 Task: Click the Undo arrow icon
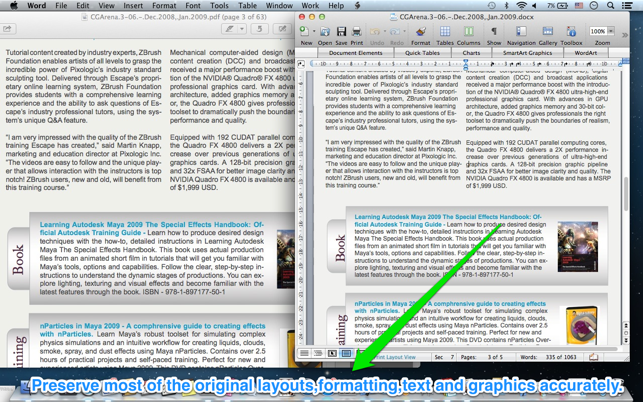point(374,31)
